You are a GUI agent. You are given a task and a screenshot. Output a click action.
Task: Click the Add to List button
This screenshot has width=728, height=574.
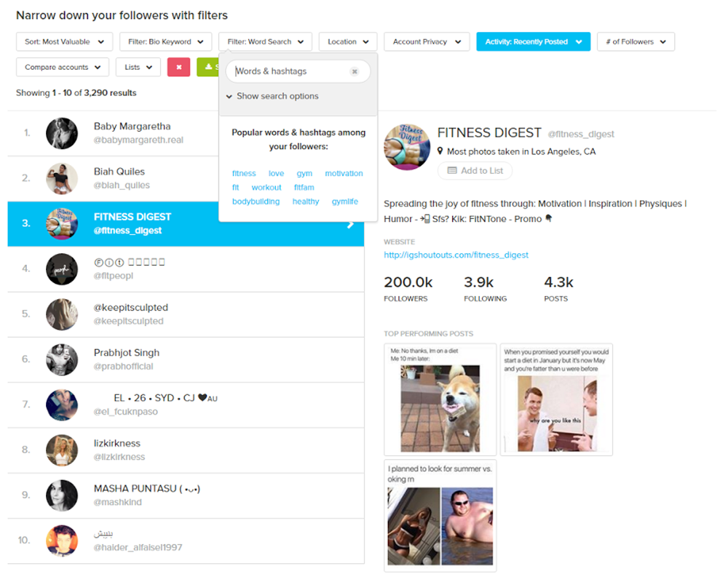pos(475,170)
